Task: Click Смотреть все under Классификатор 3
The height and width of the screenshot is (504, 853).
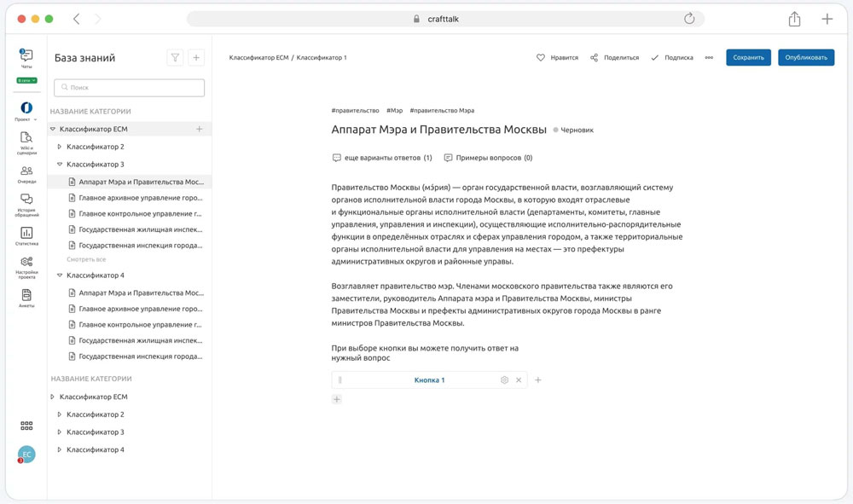Action: [86, 259]
